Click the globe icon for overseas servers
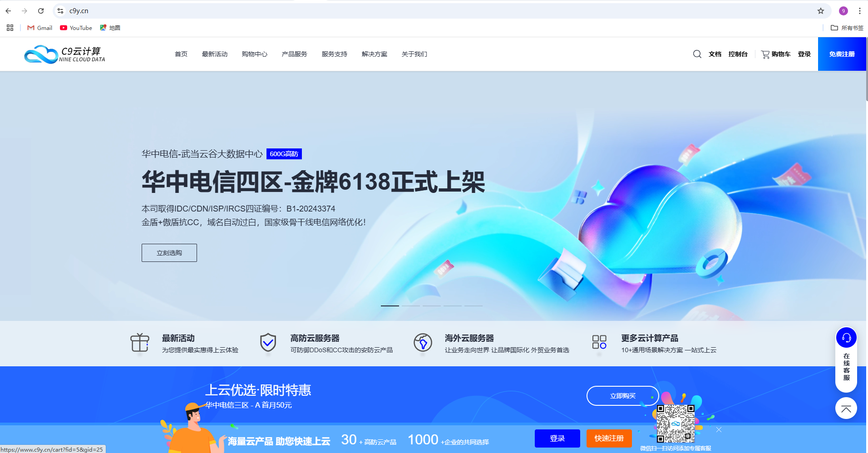 (423, 343)
